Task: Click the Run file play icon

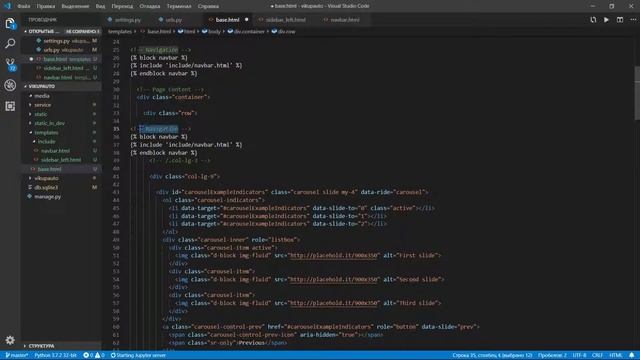Action: click(x=607, y=20)
